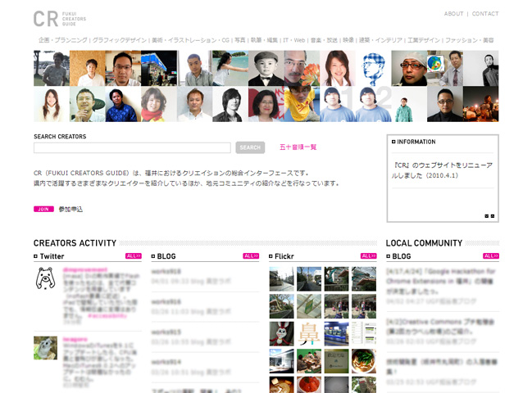Select the ファッション・美容 category
Viewport: 532px width, 393px height.
coord(469,40)
